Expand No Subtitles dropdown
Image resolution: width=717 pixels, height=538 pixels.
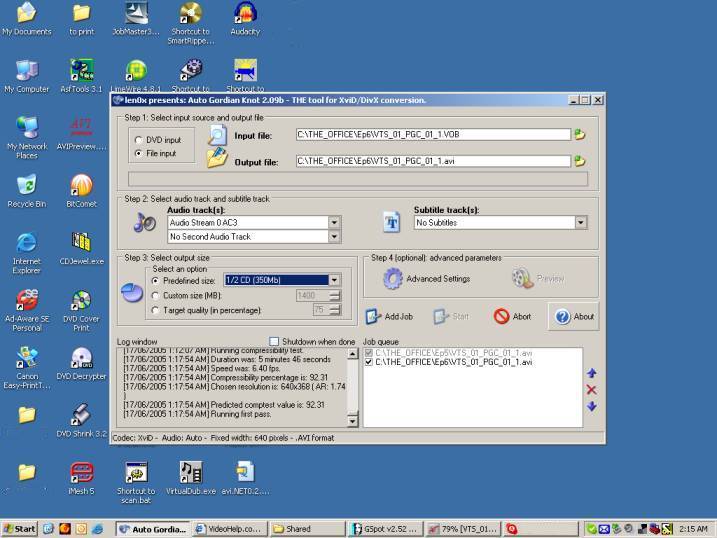581,223
